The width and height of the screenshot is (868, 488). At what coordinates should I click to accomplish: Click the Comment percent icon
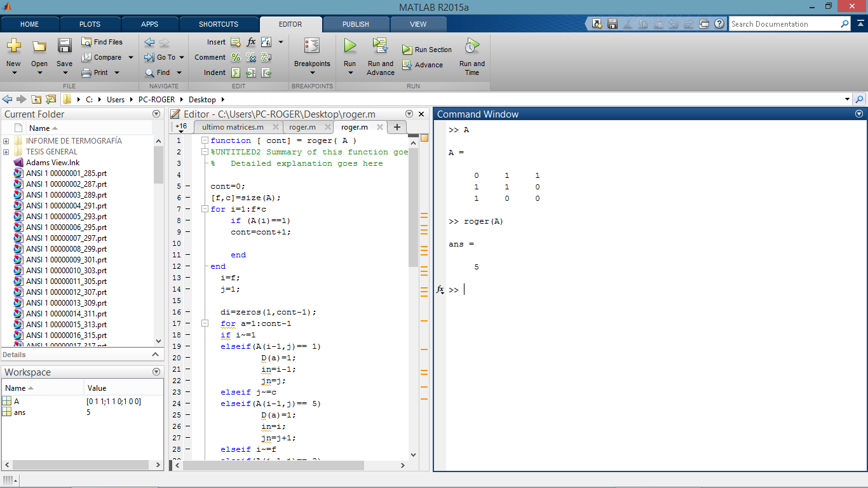(236, 57)
